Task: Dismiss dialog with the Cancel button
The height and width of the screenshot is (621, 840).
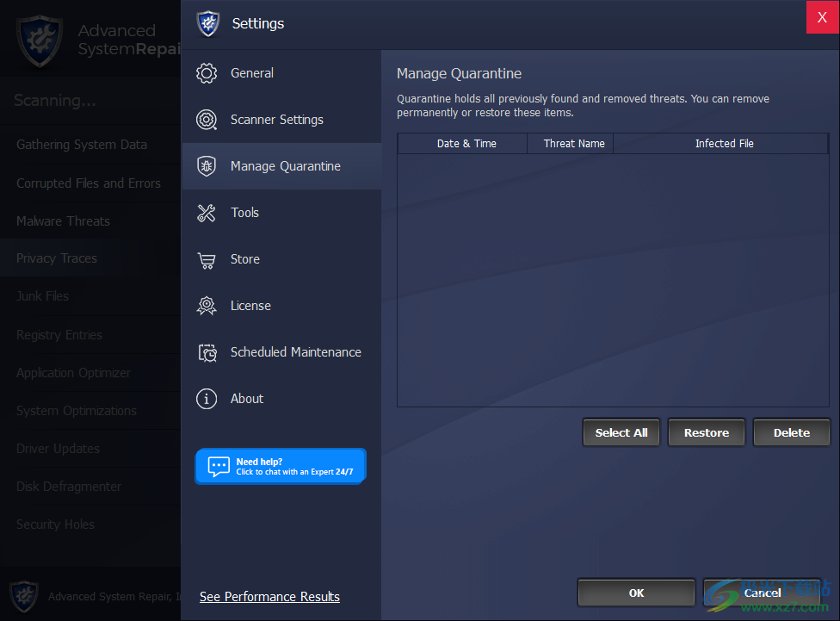Action: click(x=763, y=593)
